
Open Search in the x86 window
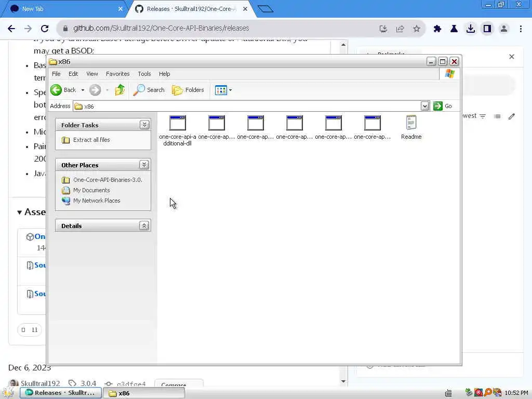(x=149, y=90)
